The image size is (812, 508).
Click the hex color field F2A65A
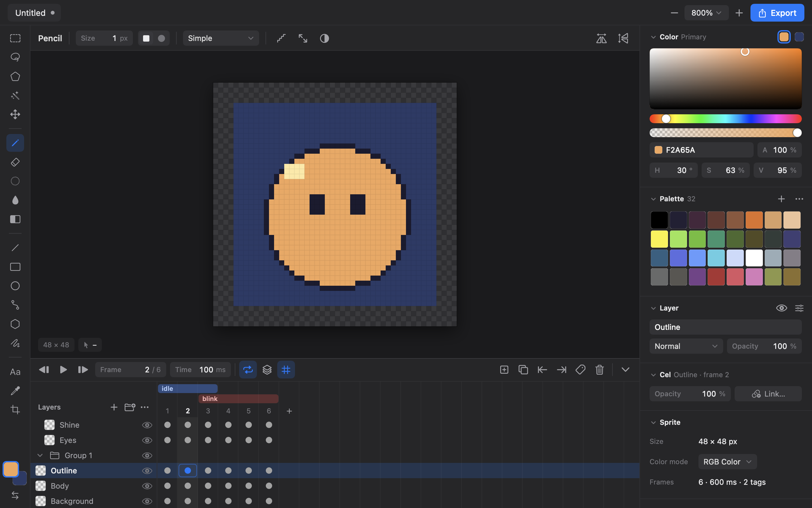coord(701,150)
